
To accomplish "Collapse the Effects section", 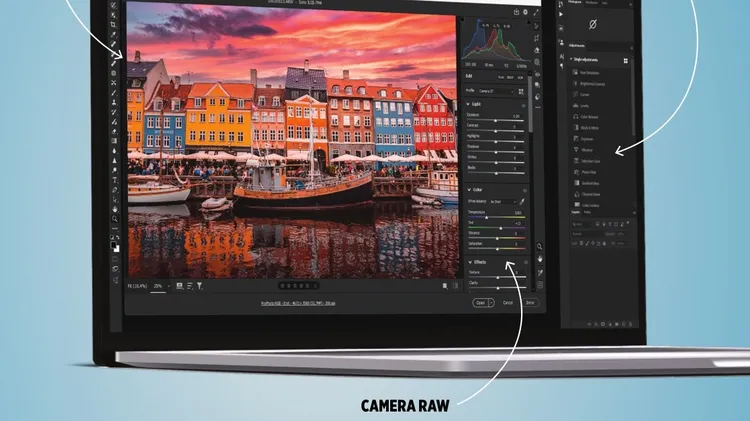I will coord(471,262).
